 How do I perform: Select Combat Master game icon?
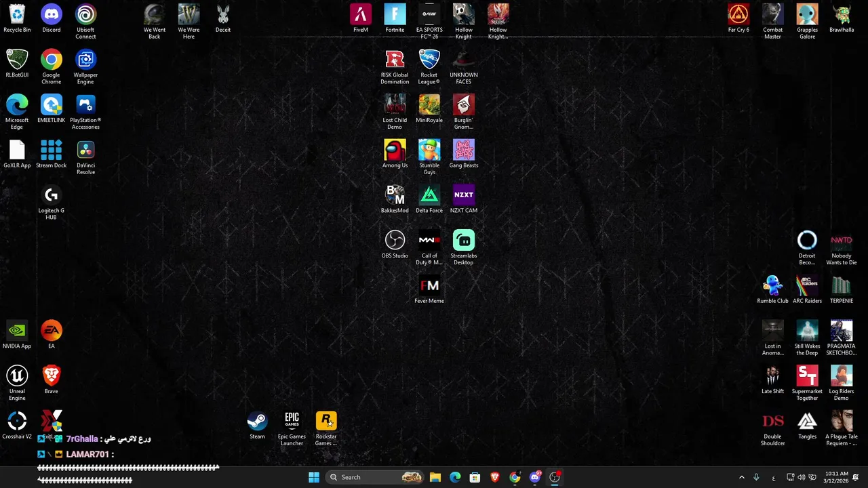(772, 22)
